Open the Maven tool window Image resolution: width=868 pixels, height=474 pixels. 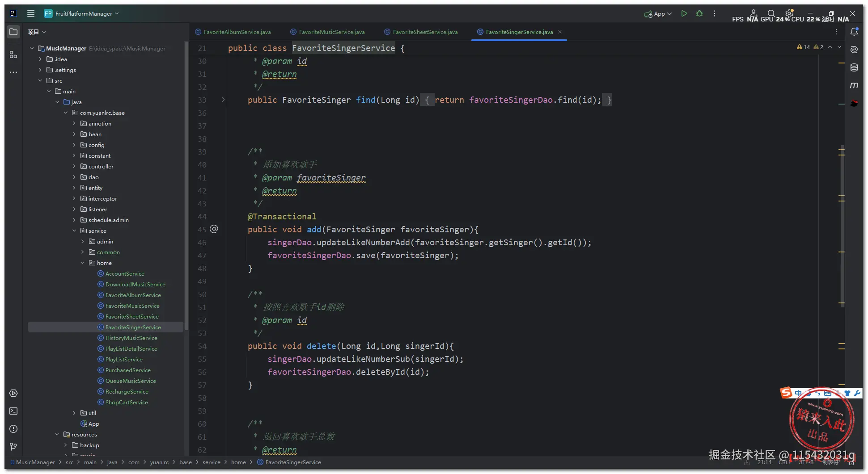(854, 85)
